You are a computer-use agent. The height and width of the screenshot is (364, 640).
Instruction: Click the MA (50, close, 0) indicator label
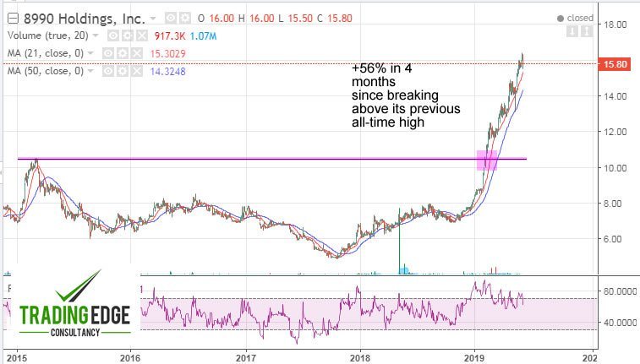pyautogui.click(x=46, y=71)
